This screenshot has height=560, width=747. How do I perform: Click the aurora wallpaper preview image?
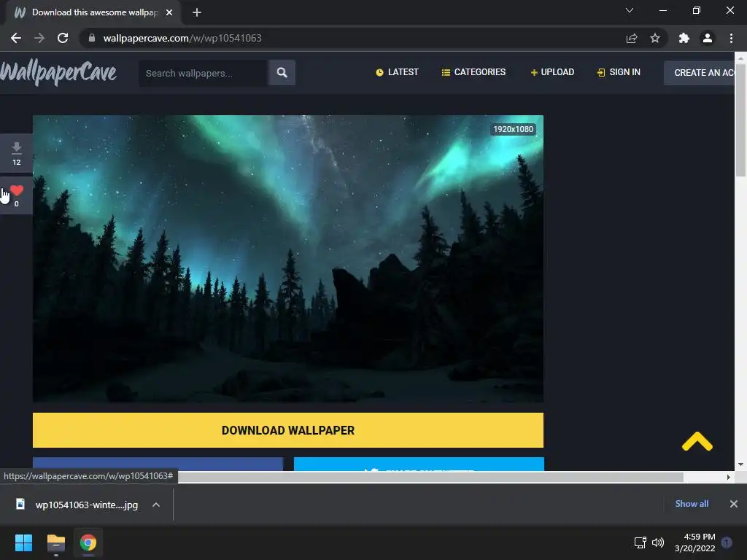tap(287, 259)
